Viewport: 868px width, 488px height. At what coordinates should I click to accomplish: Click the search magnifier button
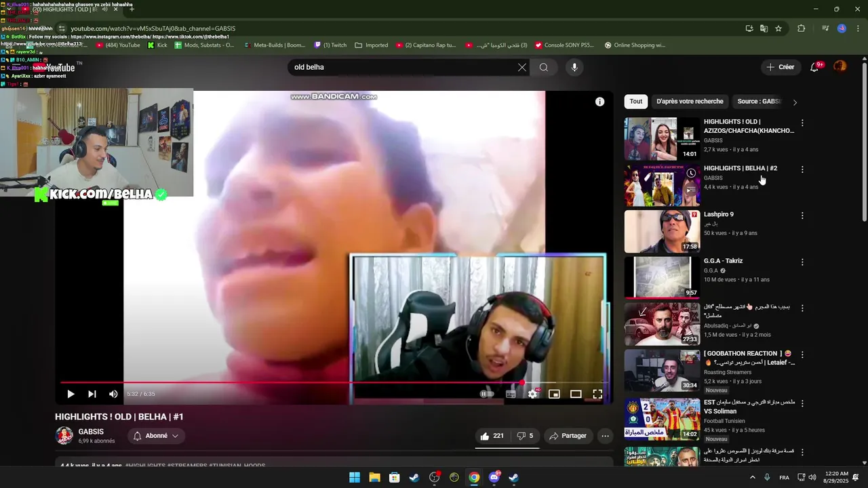tap(544, 67)
